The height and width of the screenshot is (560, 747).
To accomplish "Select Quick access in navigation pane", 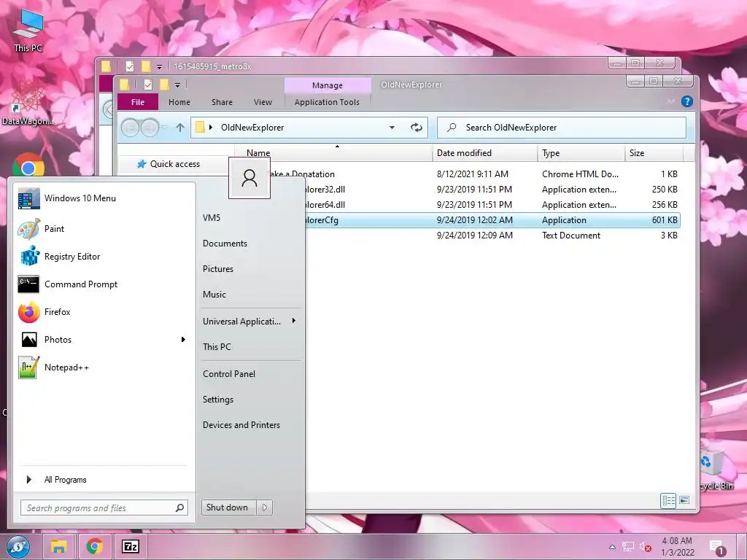I will click(175, 164).
